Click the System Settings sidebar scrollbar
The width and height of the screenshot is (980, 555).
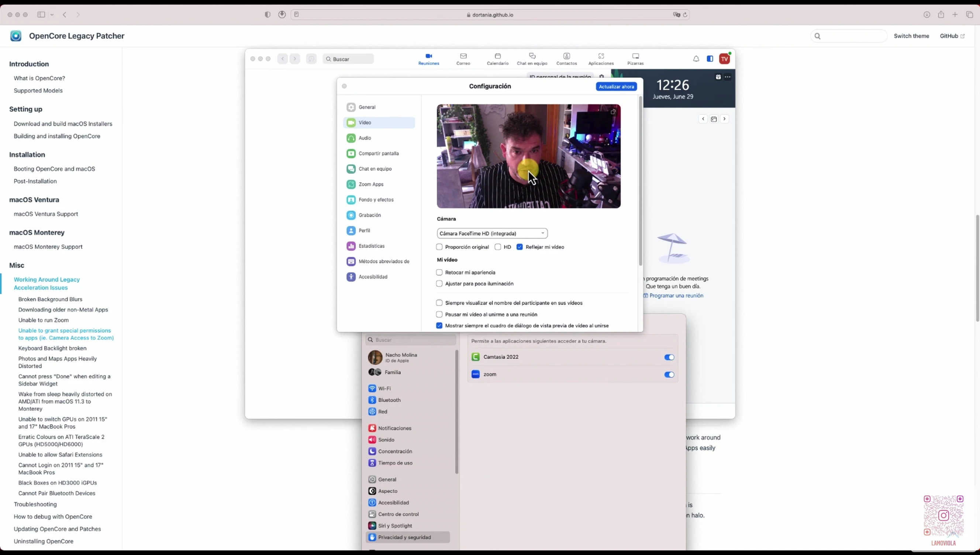coord(456,412)
